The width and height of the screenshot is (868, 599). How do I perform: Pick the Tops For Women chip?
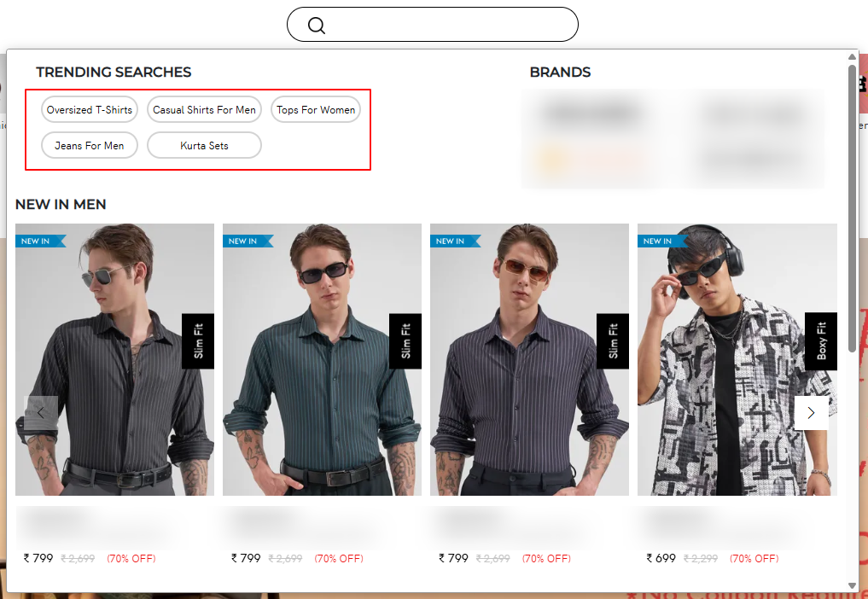point(316,110)
